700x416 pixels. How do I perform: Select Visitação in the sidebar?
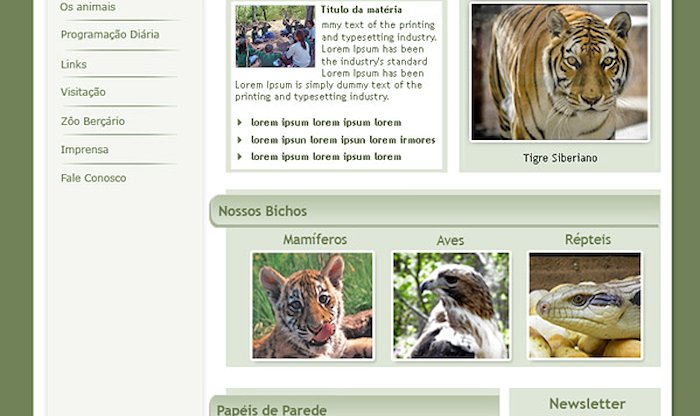pos(83,92)
